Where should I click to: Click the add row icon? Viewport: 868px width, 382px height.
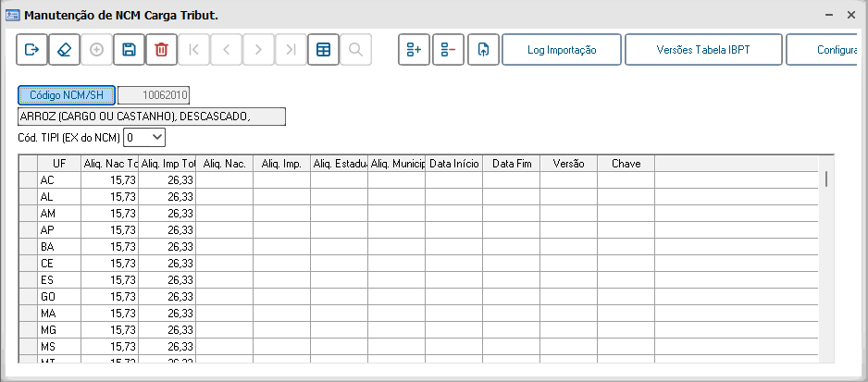[414, 50]
